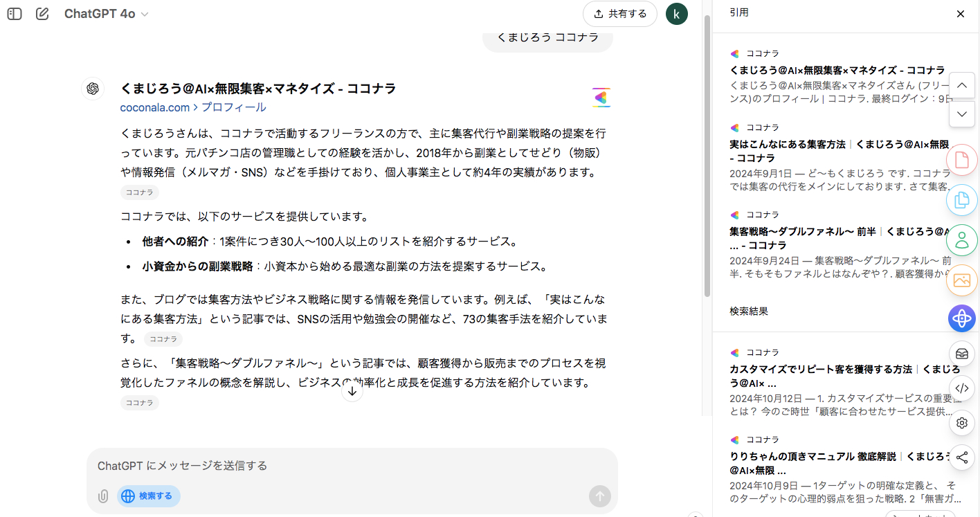Click the red document icon in floating toolbar
The image size is (980, 517).
pos(961,160)
